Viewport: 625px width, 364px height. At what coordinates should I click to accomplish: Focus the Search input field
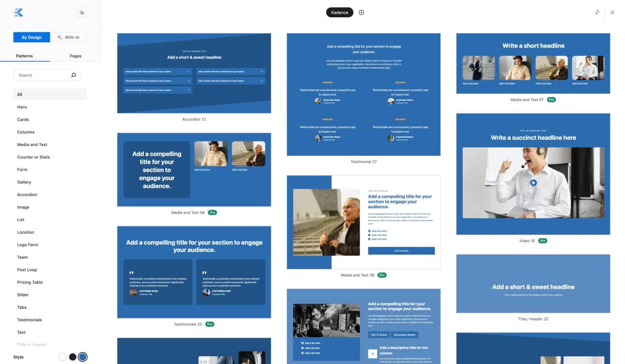(47, 75)
